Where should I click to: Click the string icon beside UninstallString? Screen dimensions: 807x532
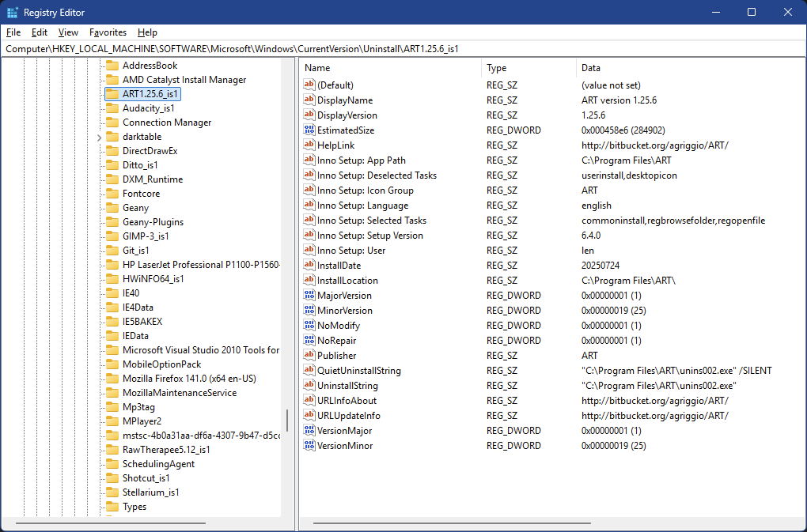[310, 386]
